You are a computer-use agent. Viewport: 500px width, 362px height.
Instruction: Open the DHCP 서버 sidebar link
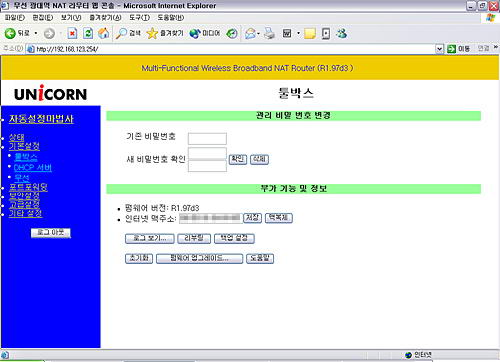33,167
